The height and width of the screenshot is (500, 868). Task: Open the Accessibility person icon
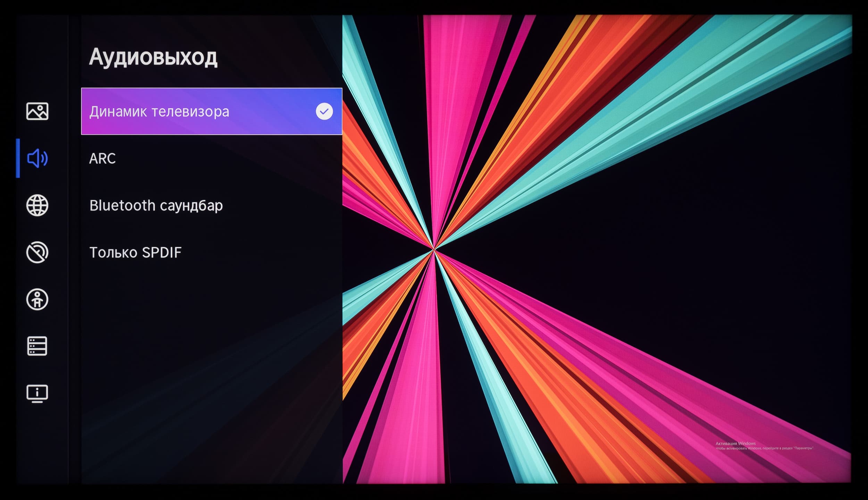point(37,299)
